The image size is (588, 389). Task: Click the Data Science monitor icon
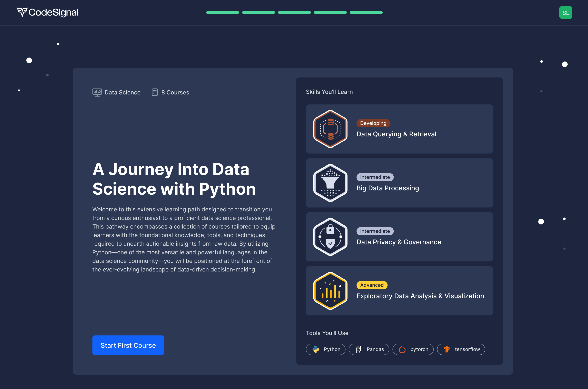point(97,92)
